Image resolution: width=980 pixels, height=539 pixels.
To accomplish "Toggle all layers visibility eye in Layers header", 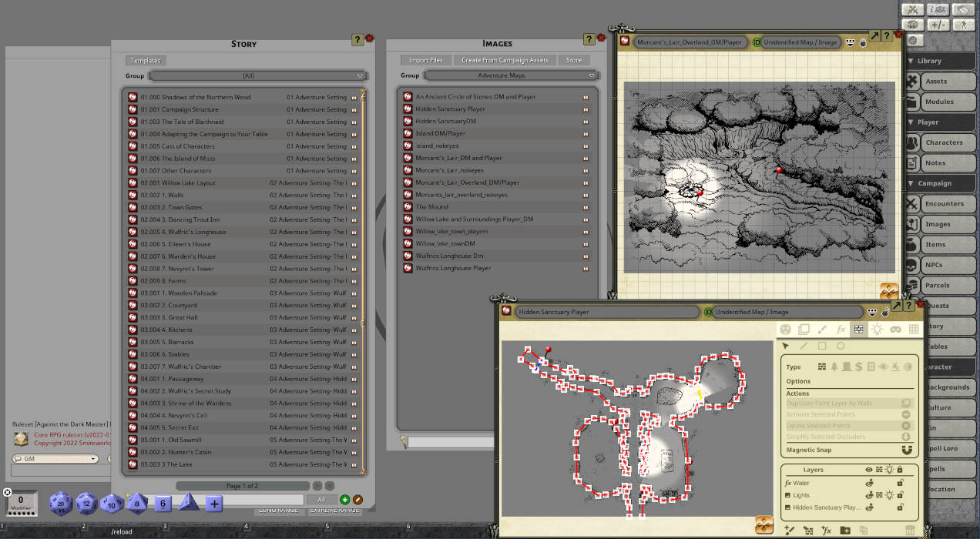I will (x=869, y=470).
